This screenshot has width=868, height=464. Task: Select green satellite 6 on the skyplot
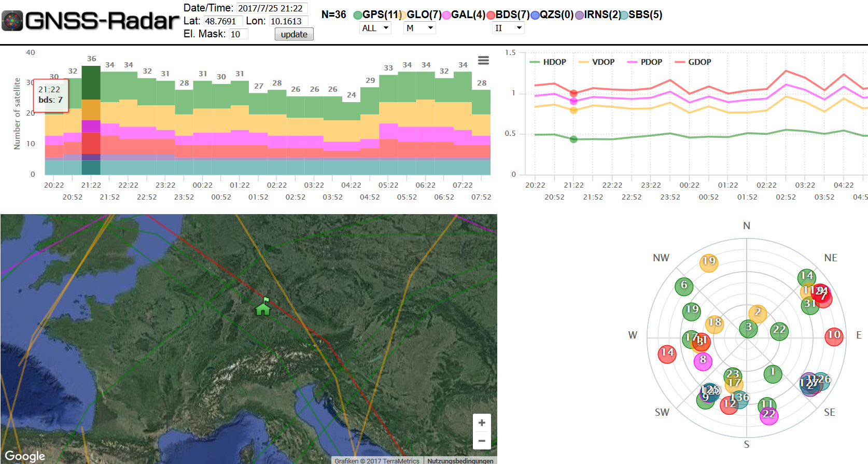pos(684,286)
